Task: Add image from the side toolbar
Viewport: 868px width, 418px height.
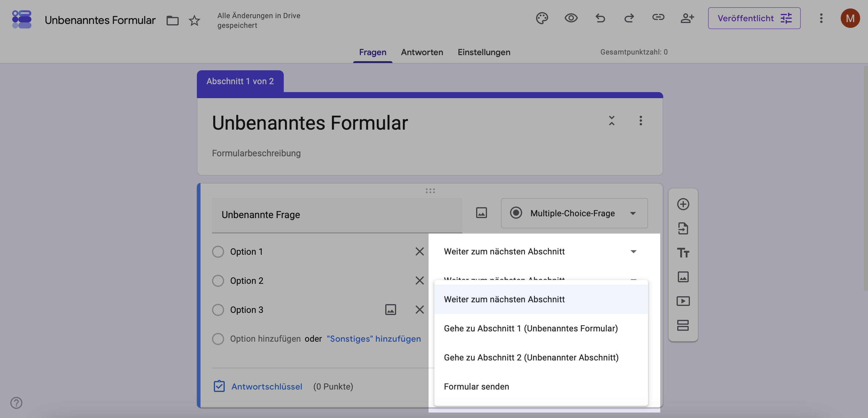Action: tap(683, 277)
